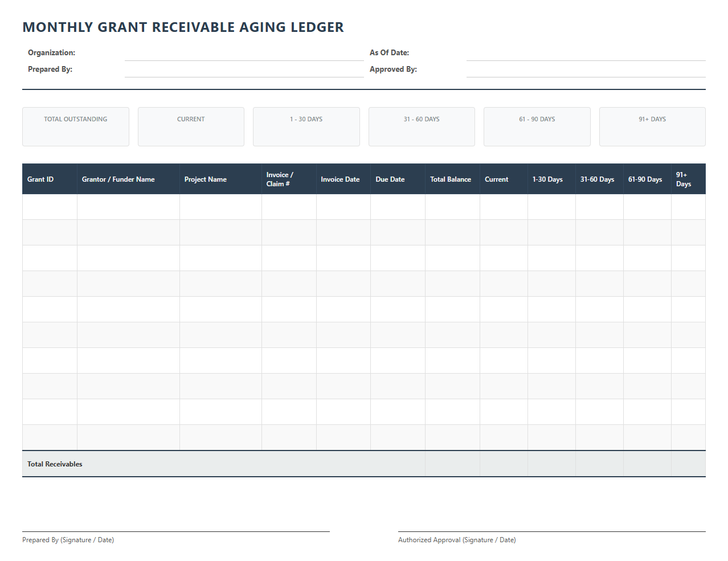Click the Approved By input line

point(586,69)
